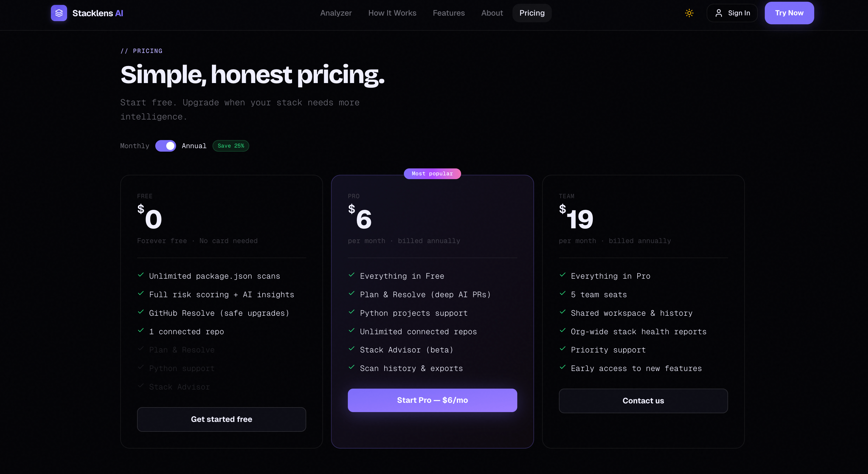Toggle the Monthly/Annual billing switch

[165, 146]
